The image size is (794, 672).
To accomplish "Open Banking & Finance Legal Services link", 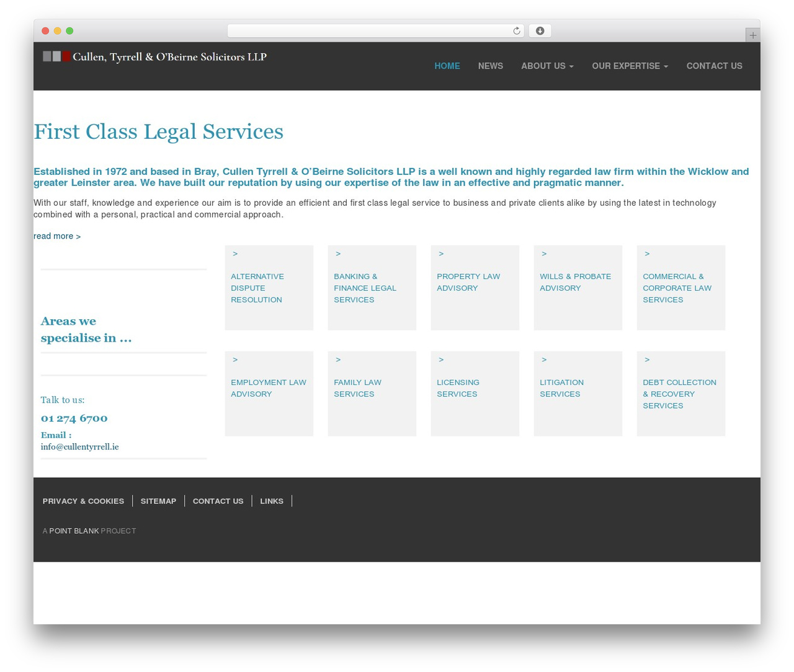I will (365, 288).
